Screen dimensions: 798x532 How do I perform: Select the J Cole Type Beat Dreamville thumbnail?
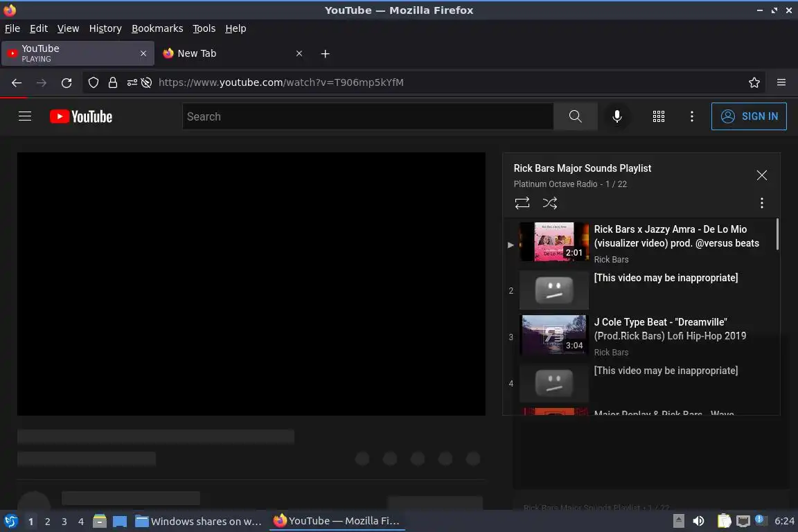(553, 335)
